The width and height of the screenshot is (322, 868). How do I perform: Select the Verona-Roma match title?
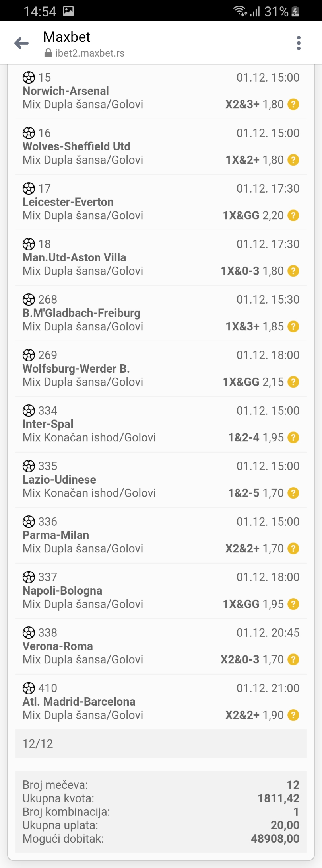[x=58, y=646]
